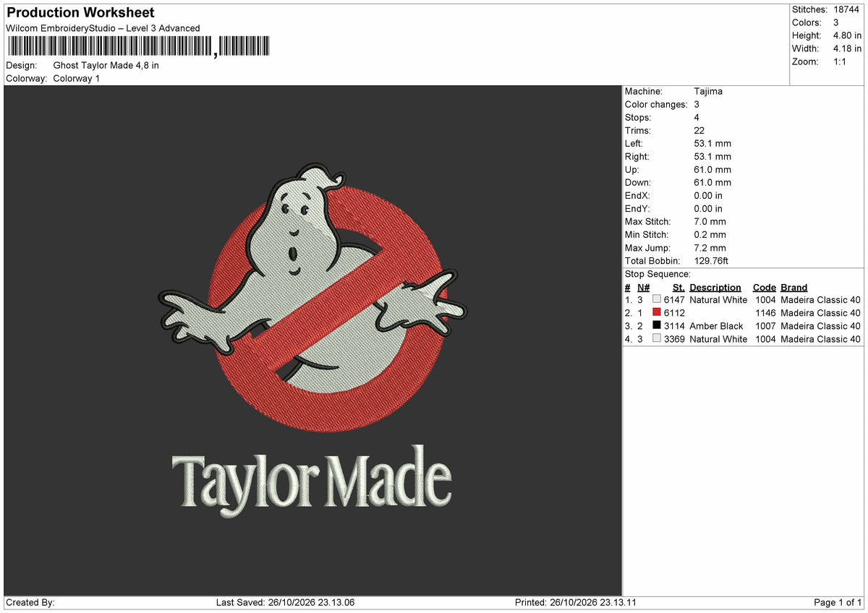The height and width of the screenshot is (613, 868).
Task: Click the 'Description' column header
Action: click(x=715, y=287)
